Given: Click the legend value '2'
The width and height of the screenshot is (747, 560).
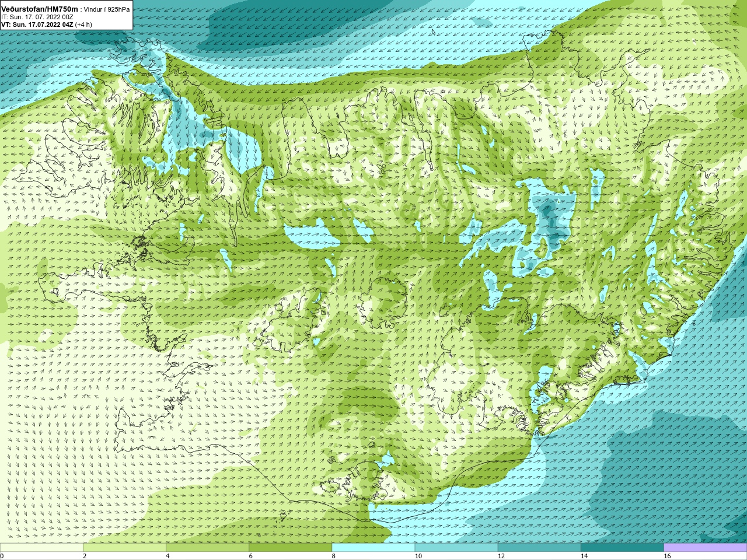Looking at the screenshot, I should pyautogui.click(x=85, y=556).
